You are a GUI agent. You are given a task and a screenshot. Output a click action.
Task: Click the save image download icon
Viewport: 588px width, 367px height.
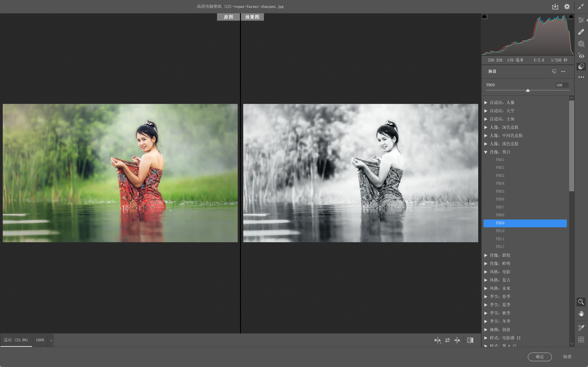click(x=555, y=7)
